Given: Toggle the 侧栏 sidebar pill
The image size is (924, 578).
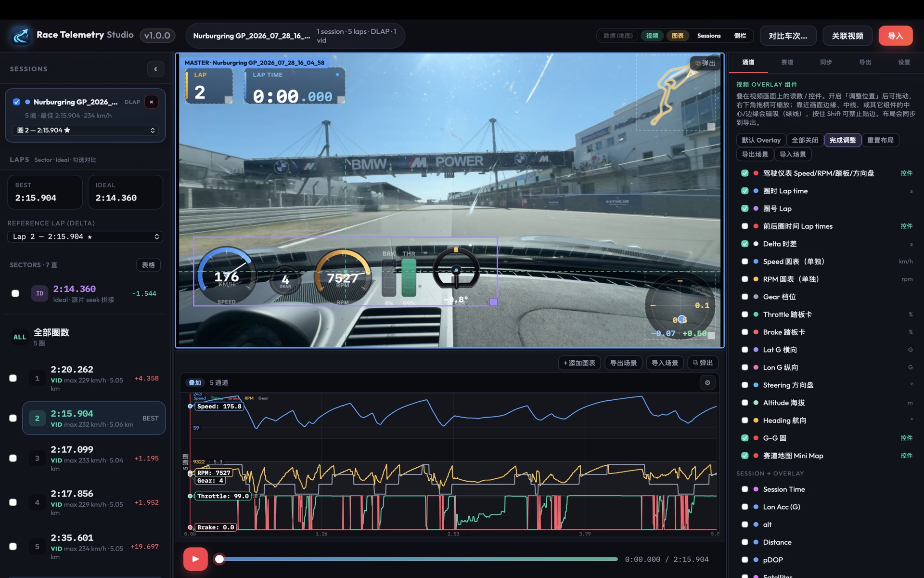Looking at the screenshot, I should [x=740, y=36].
